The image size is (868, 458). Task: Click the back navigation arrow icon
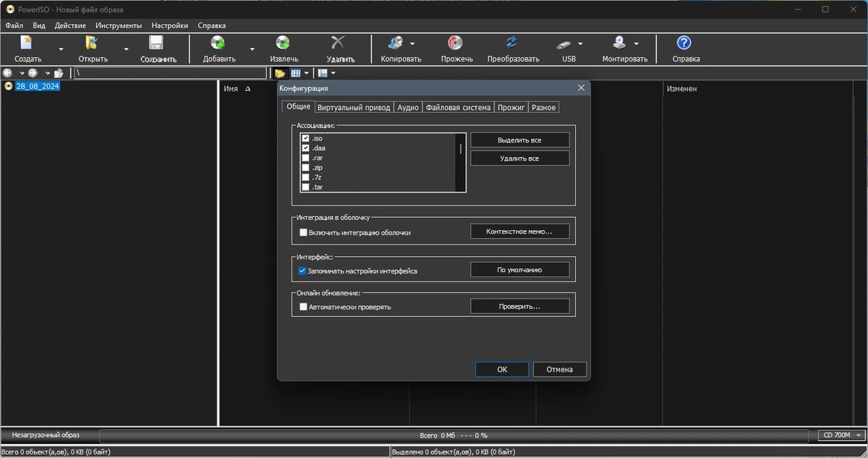point(8,73)
